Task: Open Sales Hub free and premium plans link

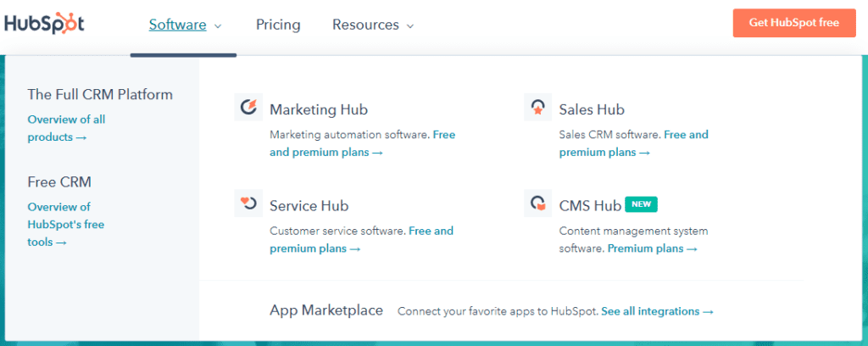Action: point(634,143)
